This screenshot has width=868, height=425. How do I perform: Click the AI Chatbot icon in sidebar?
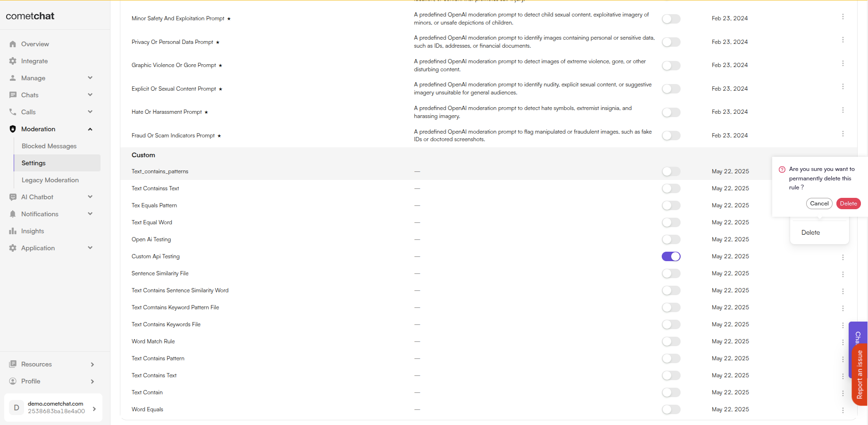pos(13,197)
